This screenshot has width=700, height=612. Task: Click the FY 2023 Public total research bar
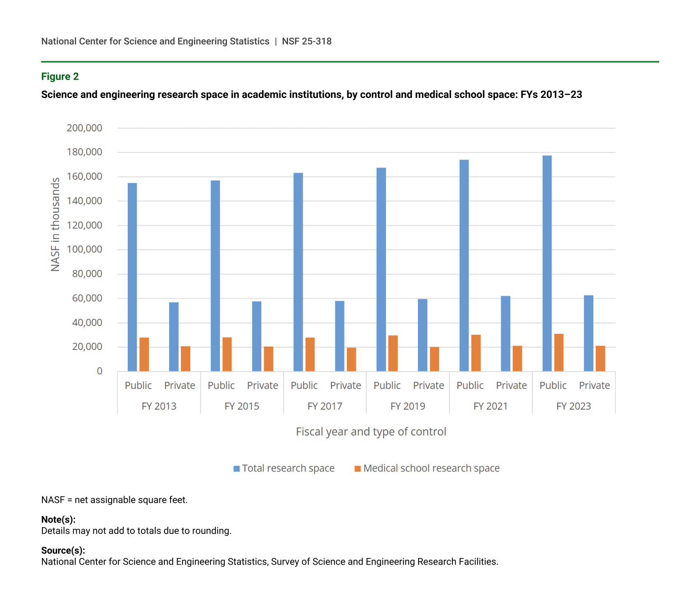click(547, 264)
